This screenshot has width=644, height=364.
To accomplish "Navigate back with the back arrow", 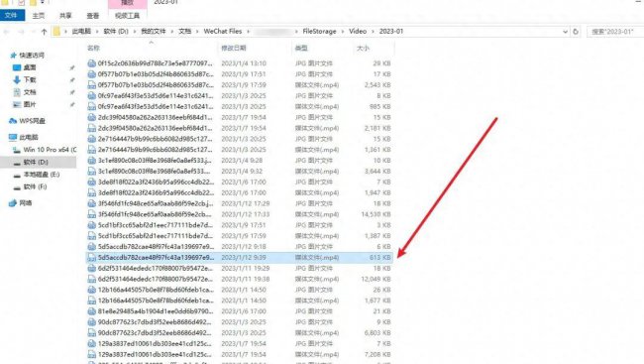I will click(x=6, y=32).
